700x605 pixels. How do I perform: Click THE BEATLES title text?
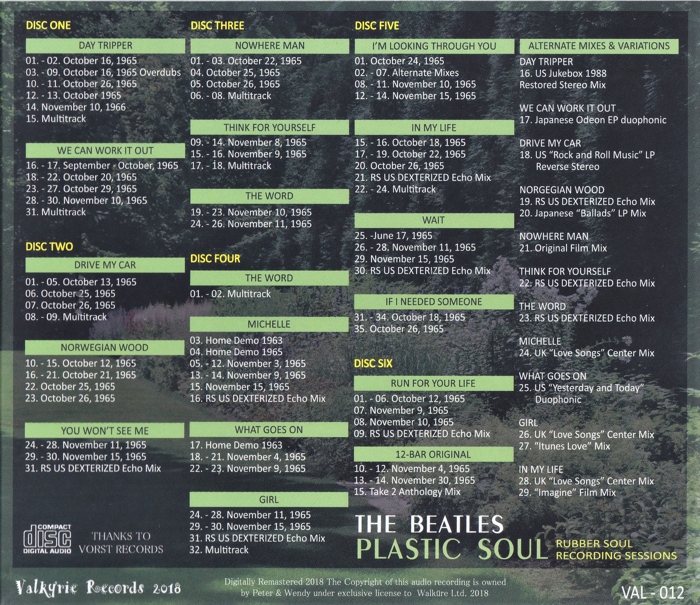pos(429,524)
